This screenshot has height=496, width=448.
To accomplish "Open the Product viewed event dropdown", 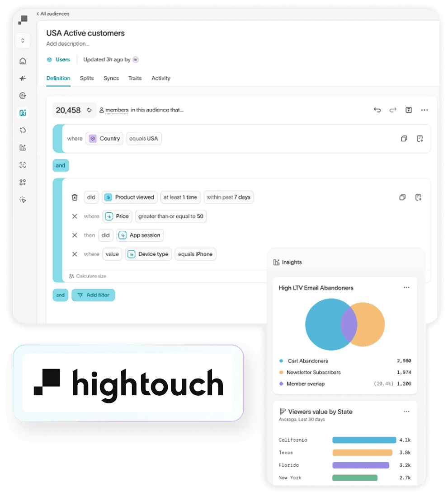I will click(x=129, y=197).
